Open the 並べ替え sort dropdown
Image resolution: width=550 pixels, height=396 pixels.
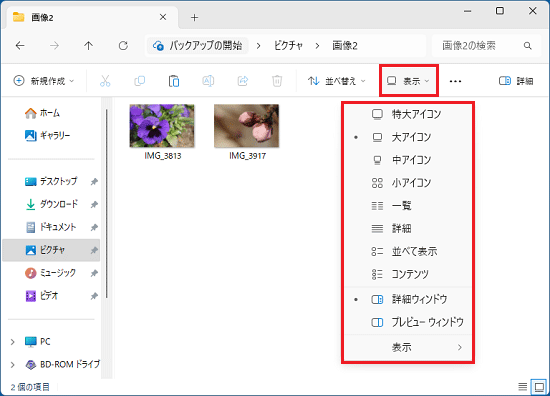pos(337,81)
